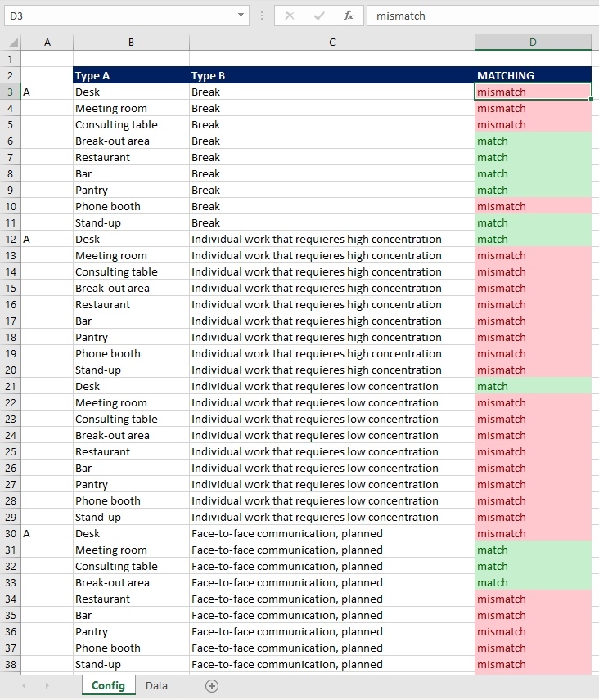Click the formula bar resize dots handle
This screenshot has height=700, width=599.
pyautogui.click(x=262, y=16)
